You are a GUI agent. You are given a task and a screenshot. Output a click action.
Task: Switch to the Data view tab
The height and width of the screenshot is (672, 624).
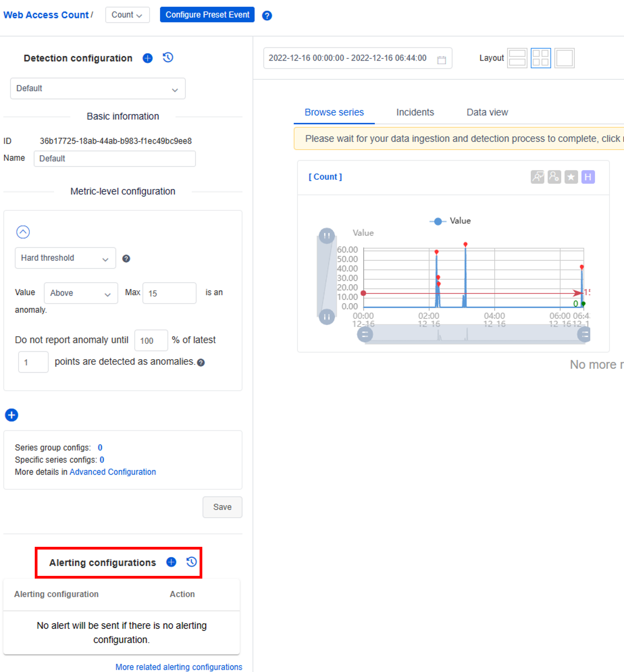click(487, 112)
